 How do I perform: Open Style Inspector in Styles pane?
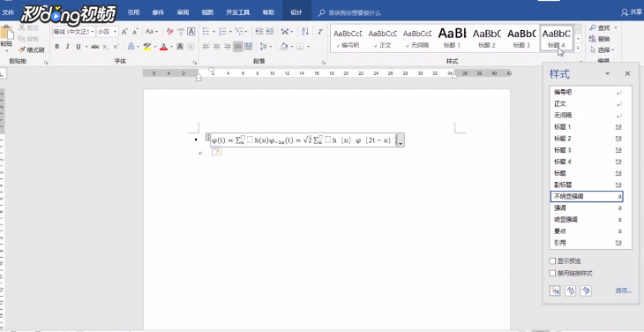click(571, 290)
